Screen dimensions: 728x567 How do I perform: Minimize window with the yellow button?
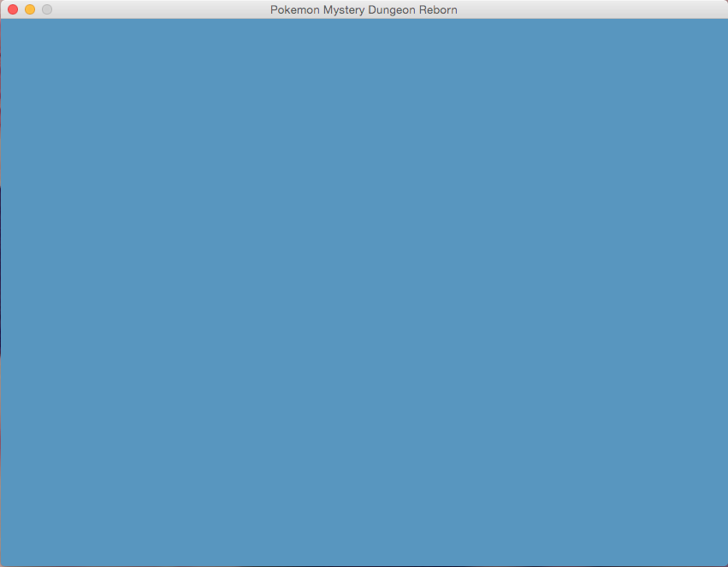[30, 9]
